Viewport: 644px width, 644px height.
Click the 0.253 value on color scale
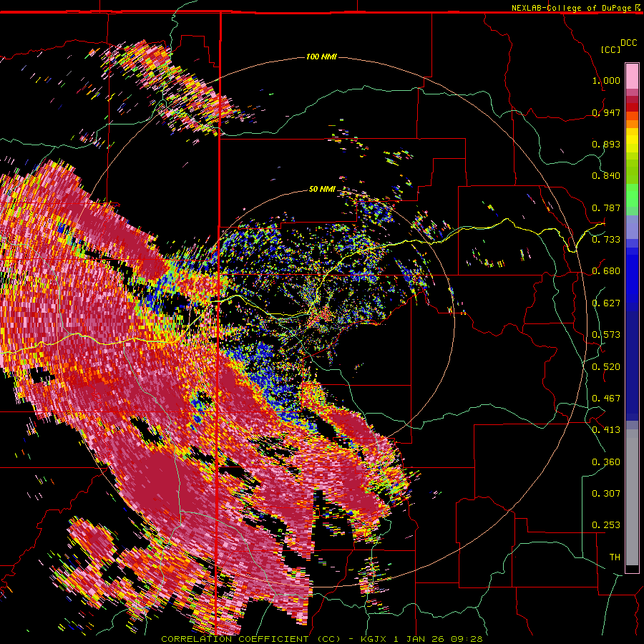(606, 525)
